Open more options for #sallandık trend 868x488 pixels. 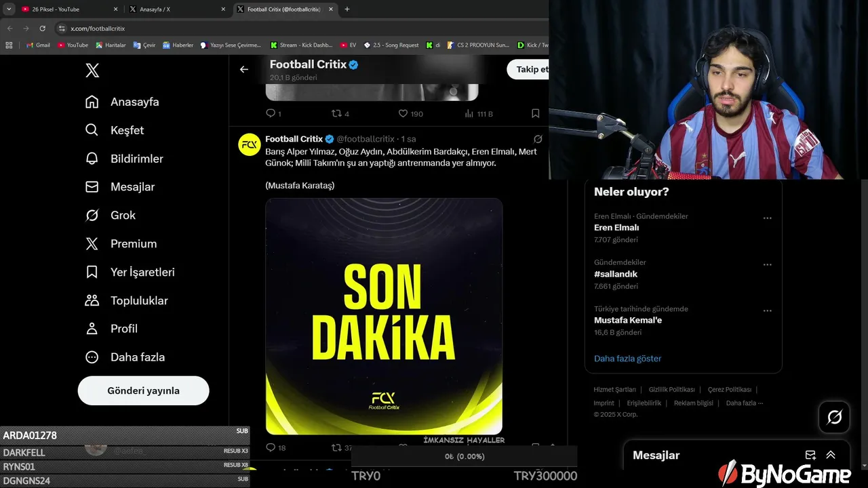coord(768,264)
